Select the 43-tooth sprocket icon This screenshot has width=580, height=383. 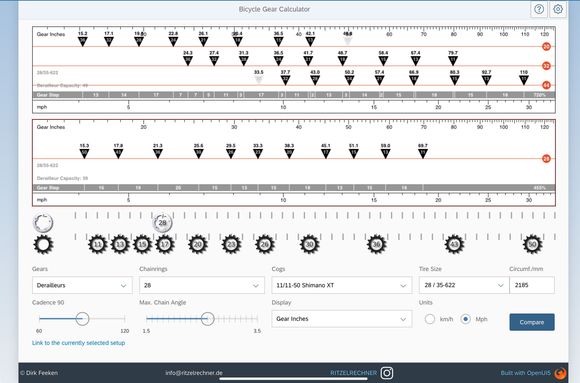point(454,245)
